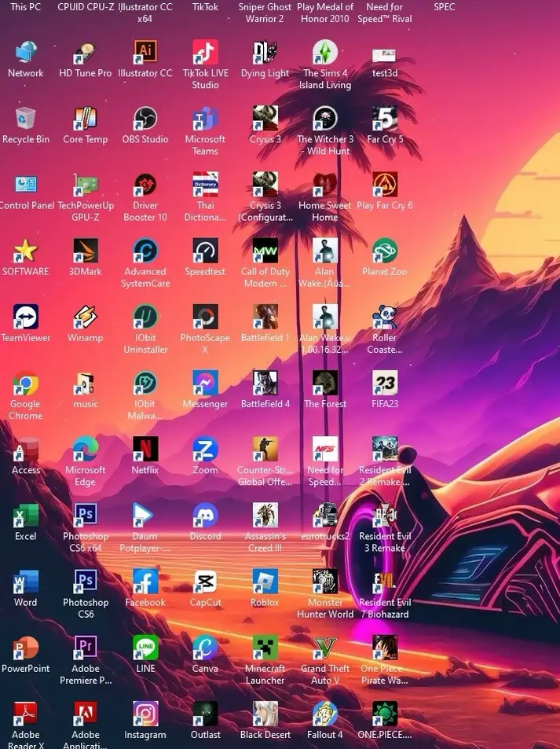560x749 pixels.
Task: Open Microsoft Teams shortcut
Action: point(205,119)
